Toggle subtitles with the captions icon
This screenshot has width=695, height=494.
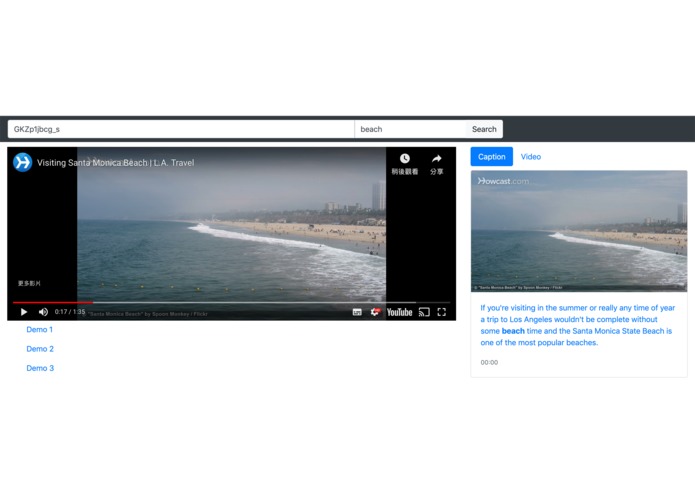click(357, 312)
